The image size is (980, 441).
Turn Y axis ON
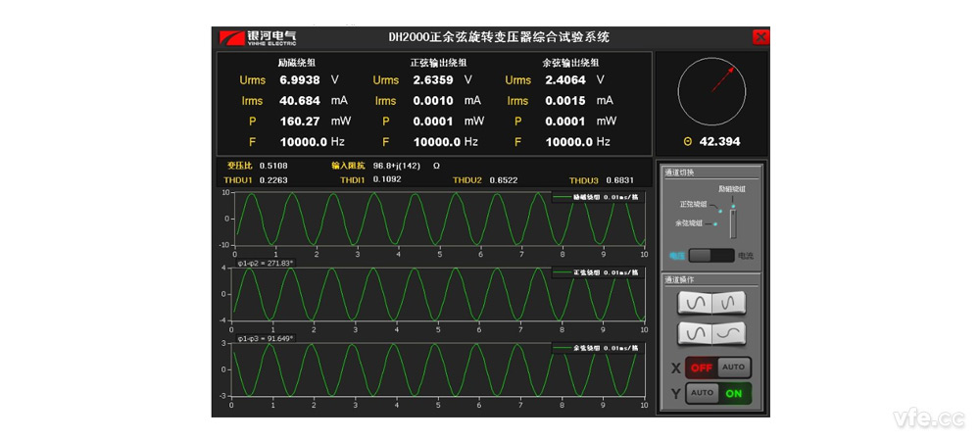(734, 393)
